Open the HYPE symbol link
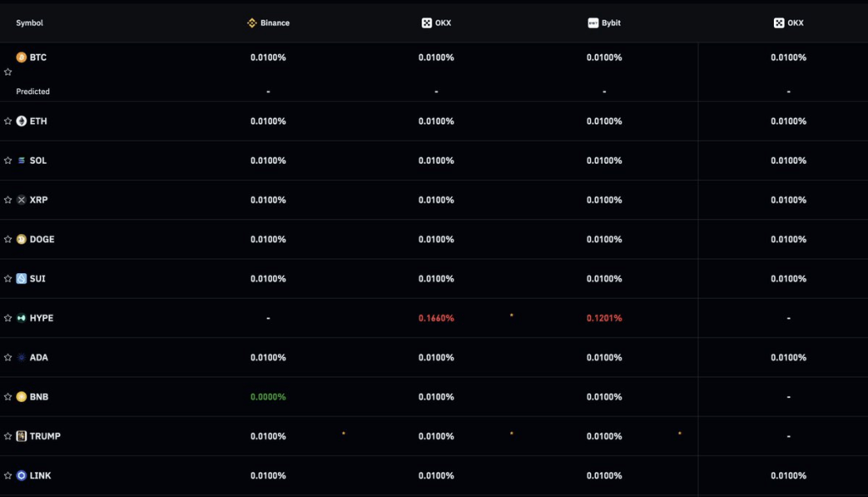The height and width of the screenshot is (497, 868). click(x=42, y=318)
